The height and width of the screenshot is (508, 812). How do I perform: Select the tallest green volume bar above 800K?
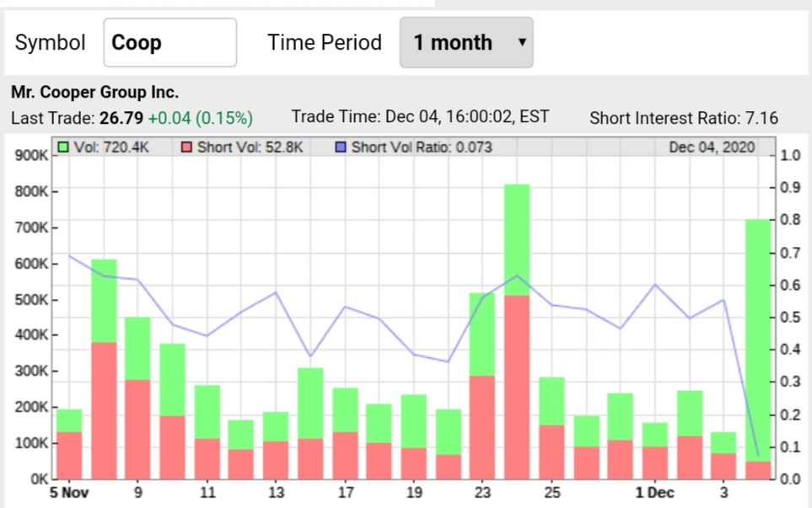tap(516, 239)
